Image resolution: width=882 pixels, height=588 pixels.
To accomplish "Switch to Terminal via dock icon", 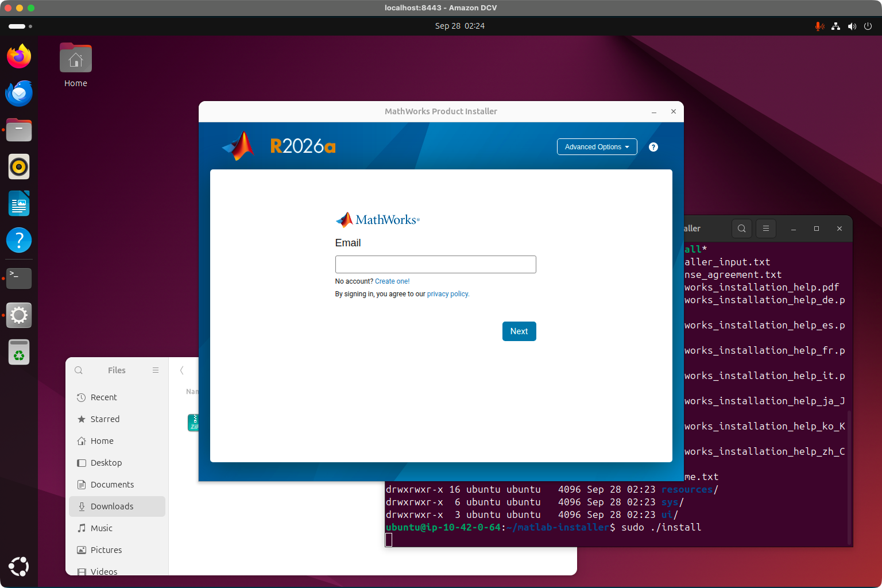I will coord(19,278).
